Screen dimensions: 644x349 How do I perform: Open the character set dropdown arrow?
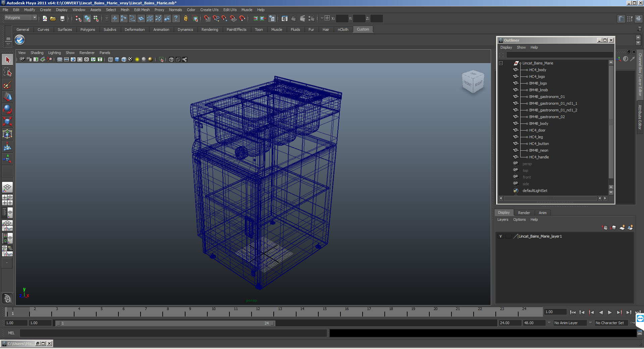(x=590, y=323)
